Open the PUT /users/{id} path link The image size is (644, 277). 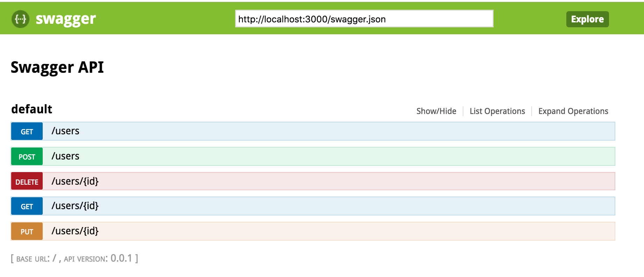coord(75,231)
